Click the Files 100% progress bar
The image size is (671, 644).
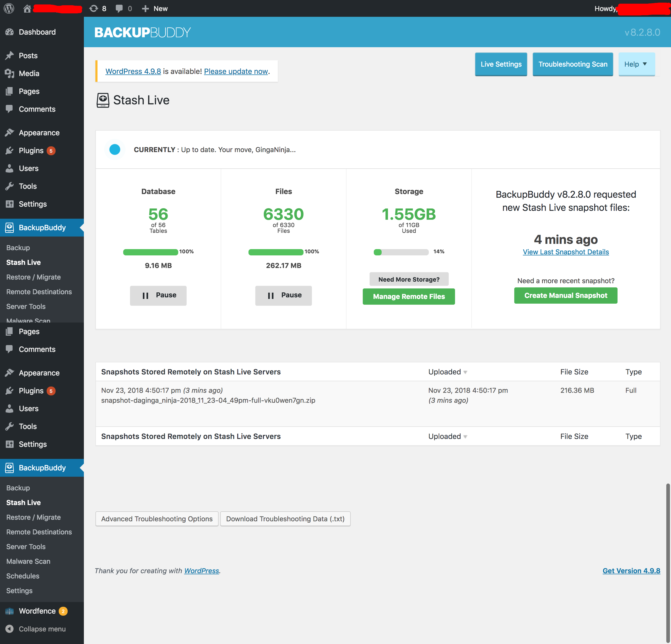tap(276, 252)
